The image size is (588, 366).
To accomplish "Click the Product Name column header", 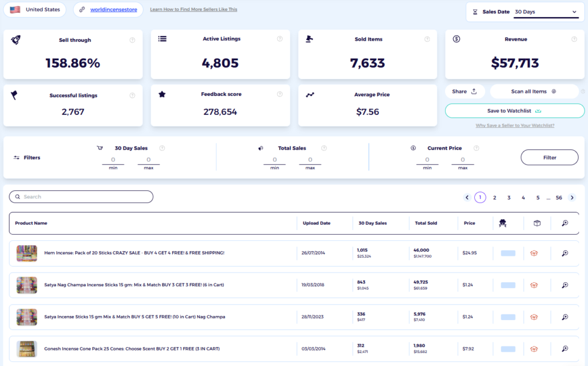I will 31,223.
